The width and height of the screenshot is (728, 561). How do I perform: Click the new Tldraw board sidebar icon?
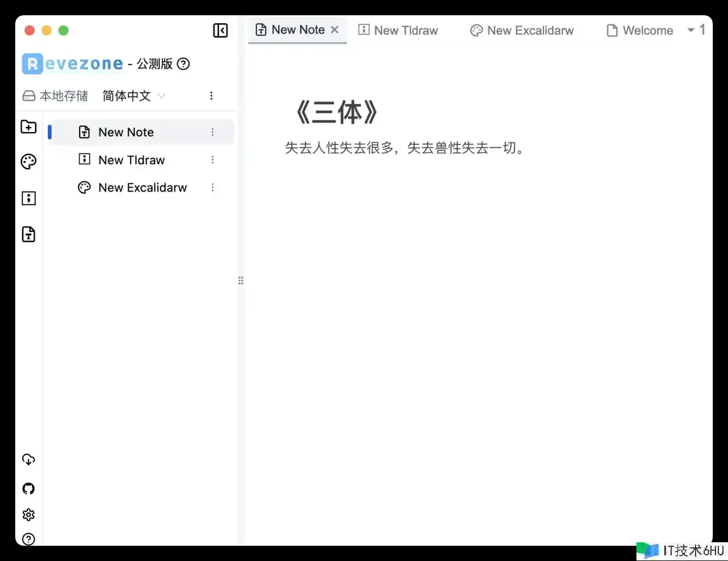(28, 198)
